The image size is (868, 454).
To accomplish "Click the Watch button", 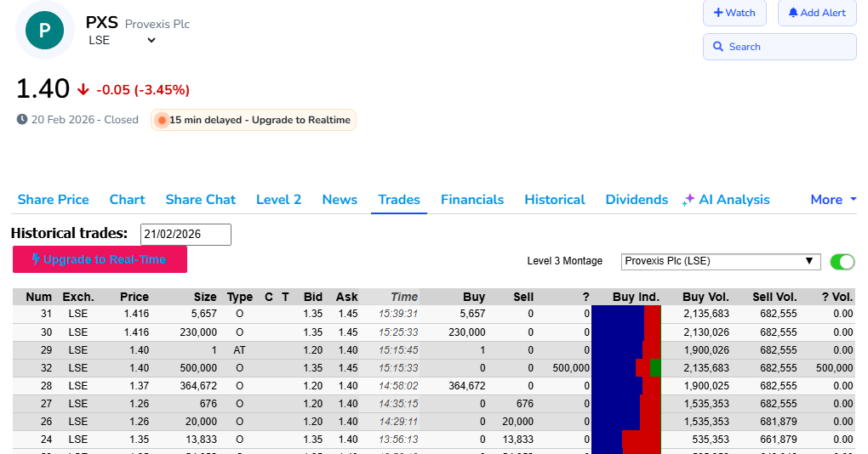I will point(734,13).
